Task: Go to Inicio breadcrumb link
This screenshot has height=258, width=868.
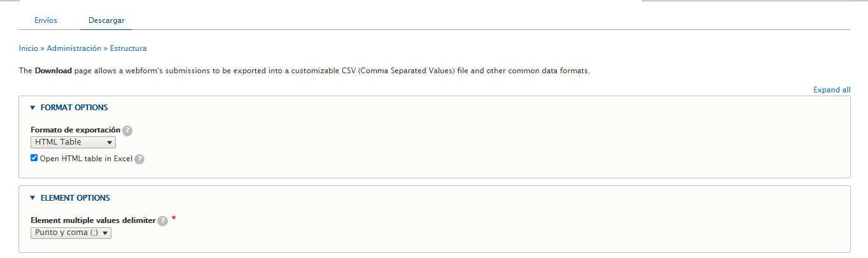Action: (x=29, y=48)
